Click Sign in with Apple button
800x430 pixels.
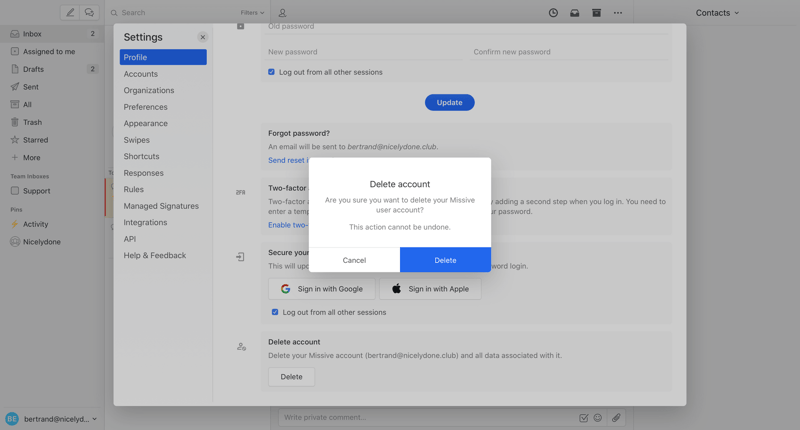coord(430,289)
